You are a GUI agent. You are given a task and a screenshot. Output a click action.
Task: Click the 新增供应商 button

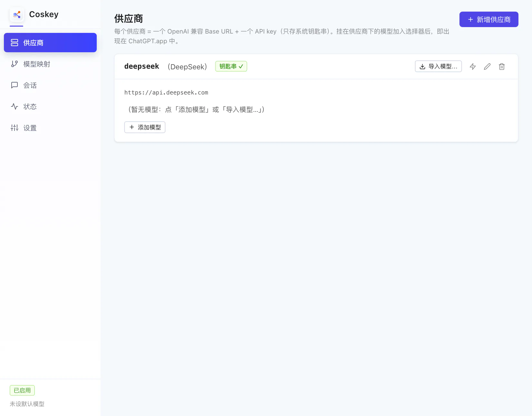[489, 19]
